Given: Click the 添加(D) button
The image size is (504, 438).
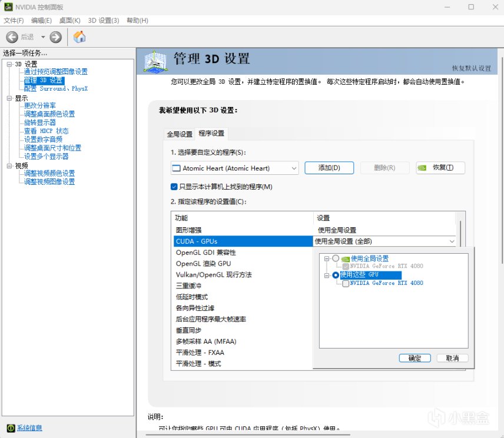Looking at the screenshot, I should pyautogui.click(x=329, y=168).
